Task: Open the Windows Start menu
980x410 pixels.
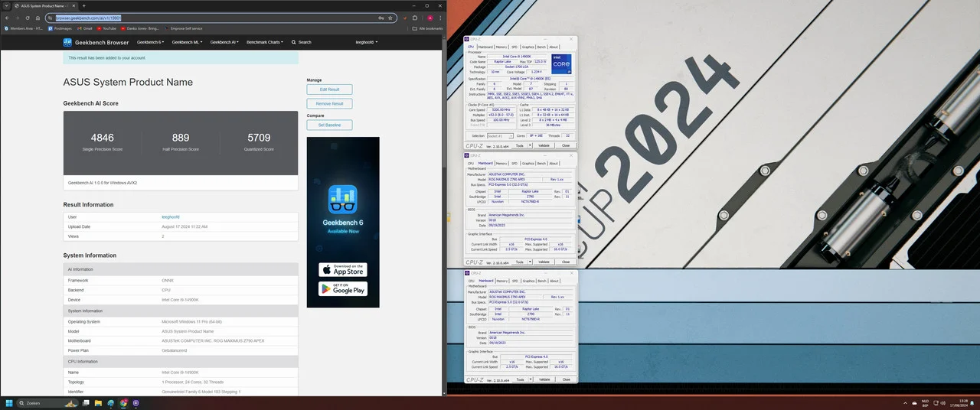Action: [x=9, y=403]
